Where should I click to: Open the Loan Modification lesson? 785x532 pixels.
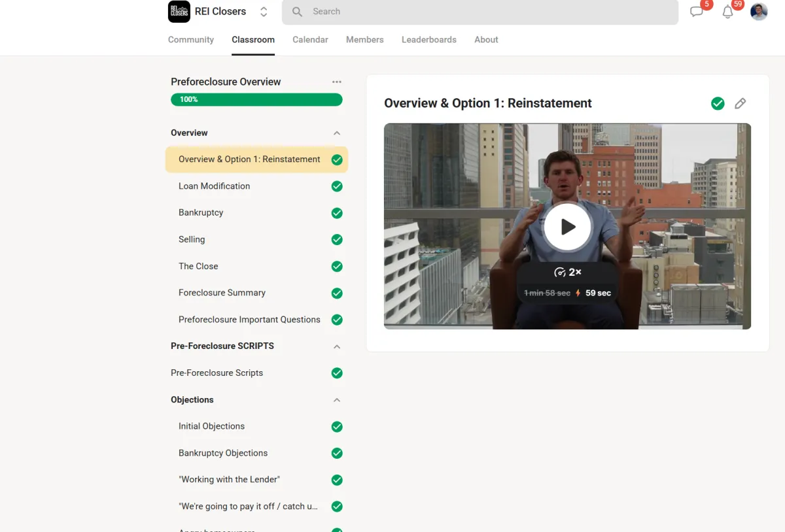click(x=214, y=186)
